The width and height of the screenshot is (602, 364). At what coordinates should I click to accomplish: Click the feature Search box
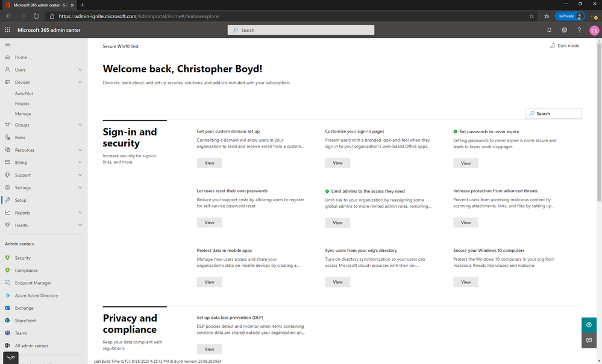coord(553,114)
